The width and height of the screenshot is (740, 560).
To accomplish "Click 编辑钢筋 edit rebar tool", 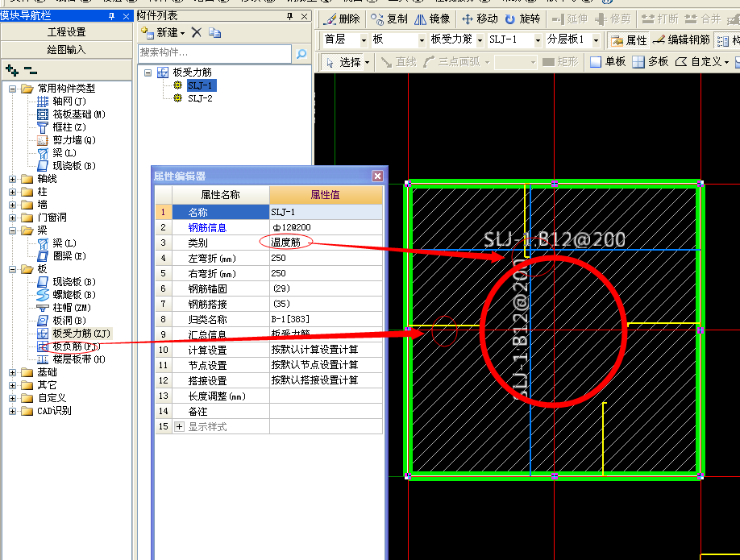I will click(681, 40).
